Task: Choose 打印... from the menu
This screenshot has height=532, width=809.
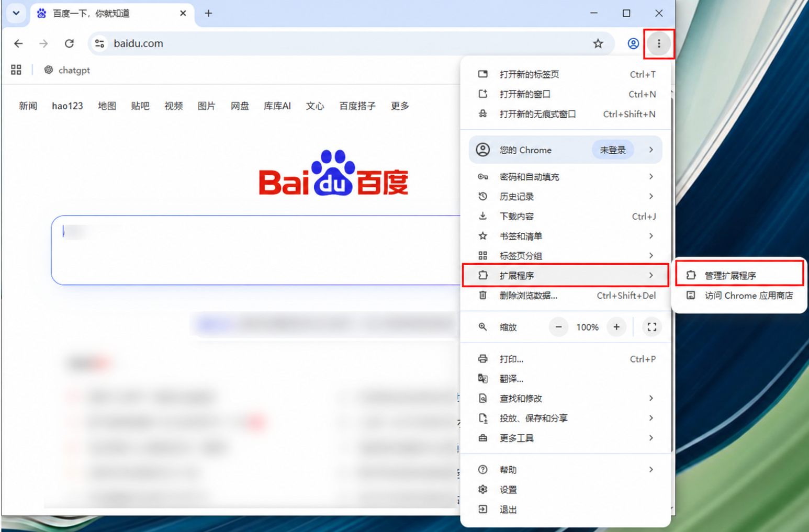Action: pos(566,359)
